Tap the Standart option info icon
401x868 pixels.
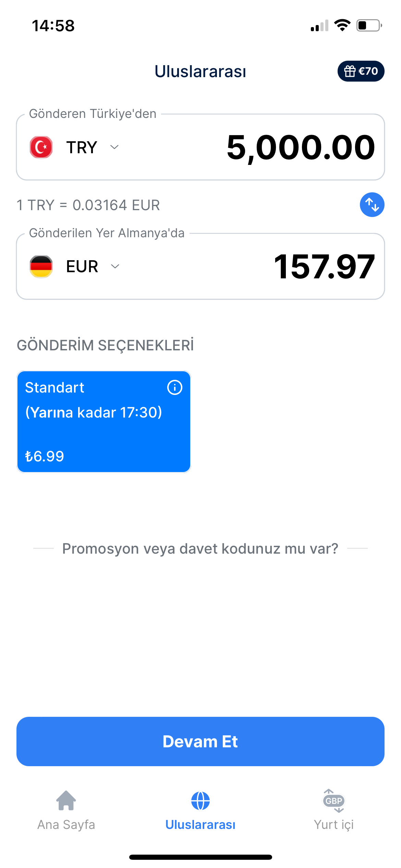[x=174, y=388]
